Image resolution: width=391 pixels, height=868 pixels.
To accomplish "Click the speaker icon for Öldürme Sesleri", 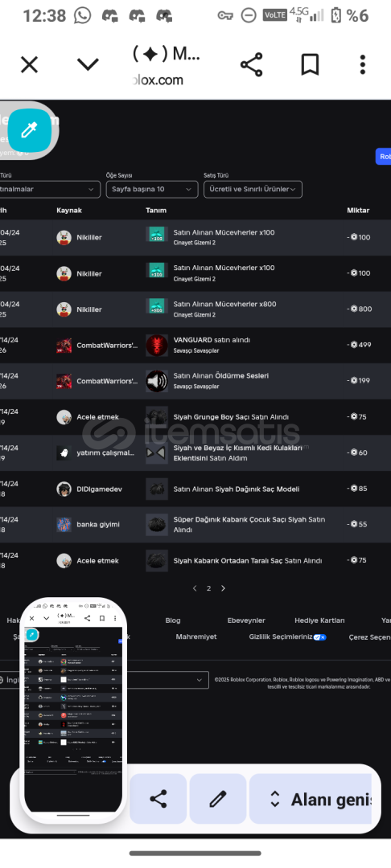I will (157, 381).
